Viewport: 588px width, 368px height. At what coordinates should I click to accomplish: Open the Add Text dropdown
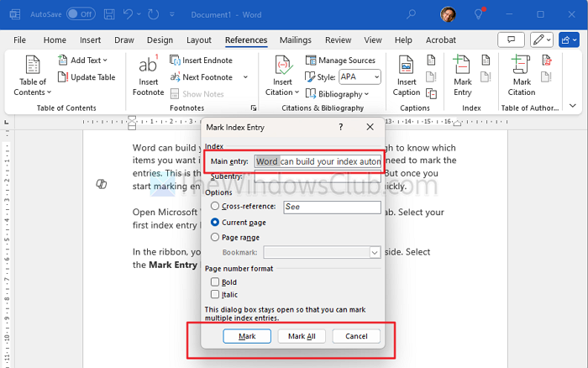click(x=82, y=60)
